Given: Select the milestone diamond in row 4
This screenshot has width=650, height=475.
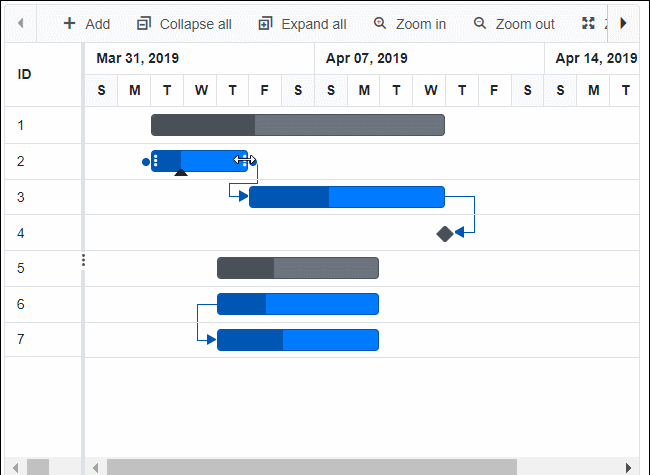Looking at the screenshot, I should tap(445, 233).
